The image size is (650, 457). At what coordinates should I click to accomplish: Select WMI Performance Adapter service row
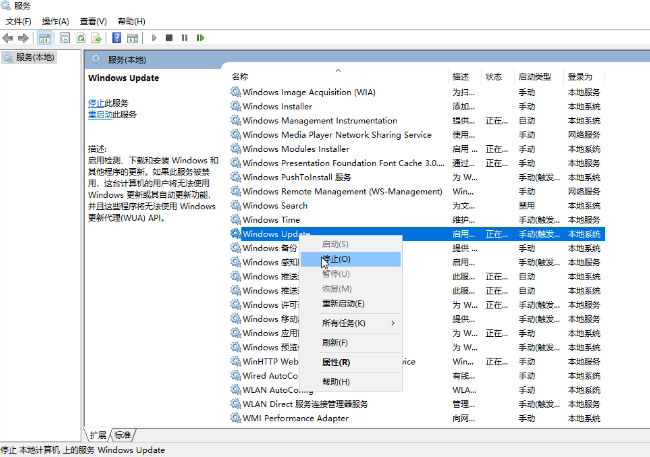[417, 418]
